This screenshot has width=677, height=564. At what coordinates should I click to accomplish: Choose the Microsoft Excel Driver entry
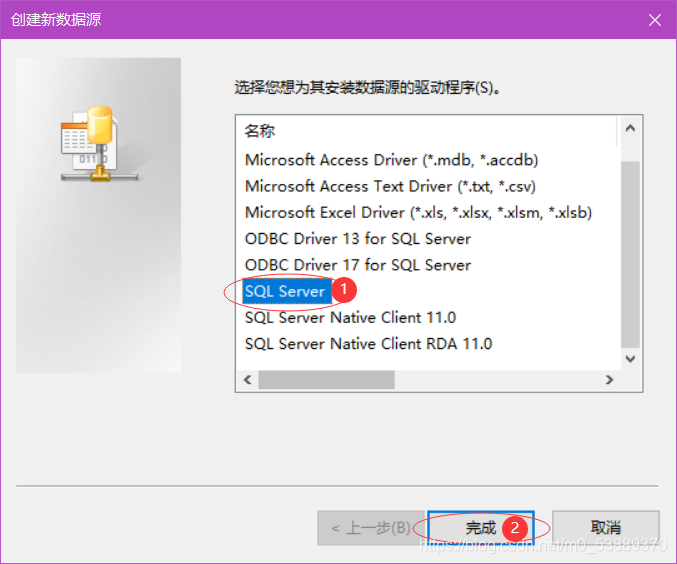(418, 212)
